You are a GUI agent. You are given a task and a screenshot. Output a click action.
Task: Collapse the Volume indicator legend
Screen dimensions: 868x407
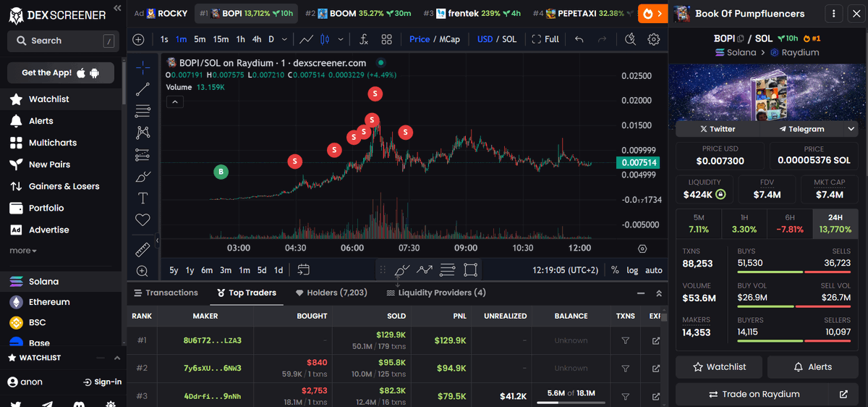coord(175,102)
